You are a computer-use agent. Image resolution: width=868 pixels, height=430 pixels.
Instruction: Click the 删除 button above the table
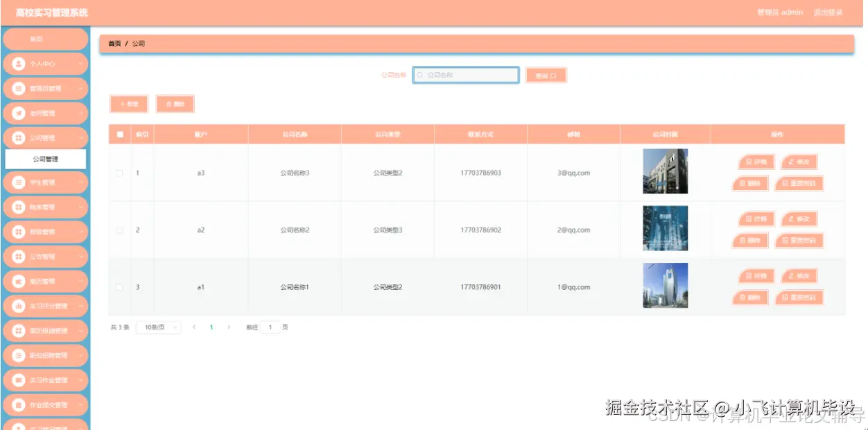(x=175, y=104)
